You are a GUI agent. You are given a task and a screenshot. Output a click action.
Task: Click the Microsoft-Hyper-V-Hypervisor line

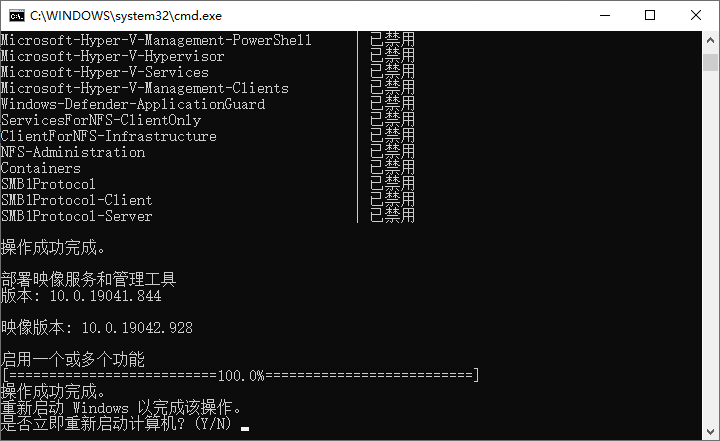(x=112, y=56)
